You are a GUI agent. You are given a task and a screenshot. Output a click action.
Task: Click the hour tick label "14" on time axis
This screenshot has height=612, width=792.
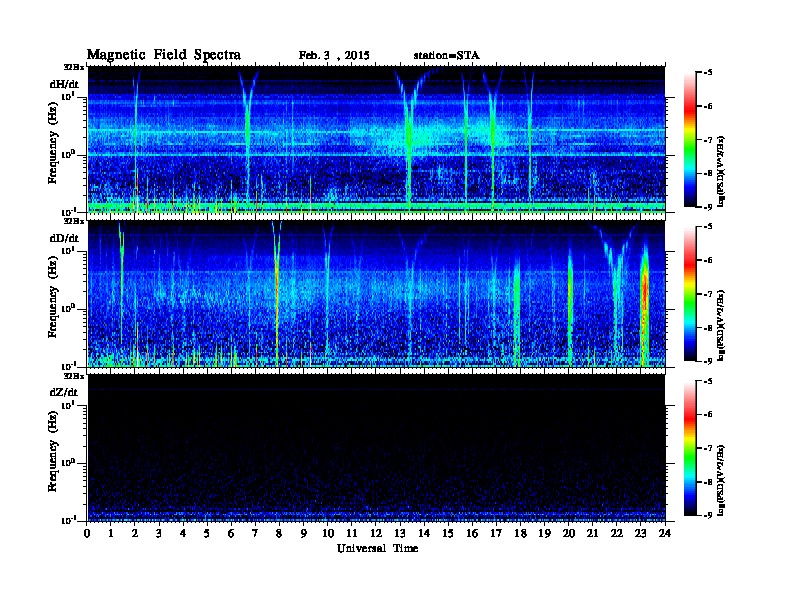point(424,533)
